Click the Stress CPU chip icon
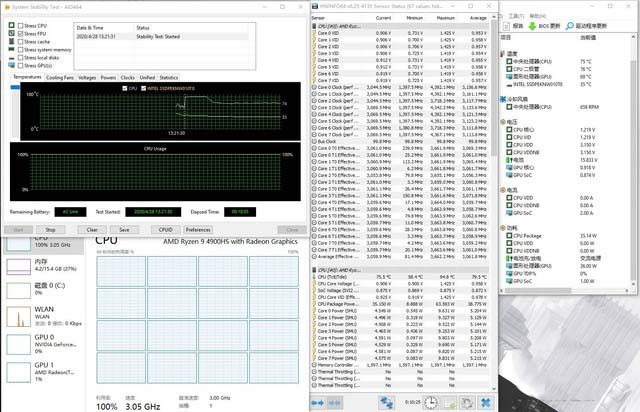This screenshot has width=640, height=412. [11, 25]
